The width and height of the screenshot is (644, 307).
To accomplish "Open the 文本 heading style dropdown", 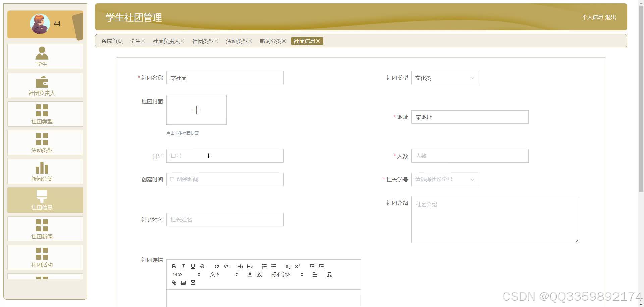I will 224,274.
